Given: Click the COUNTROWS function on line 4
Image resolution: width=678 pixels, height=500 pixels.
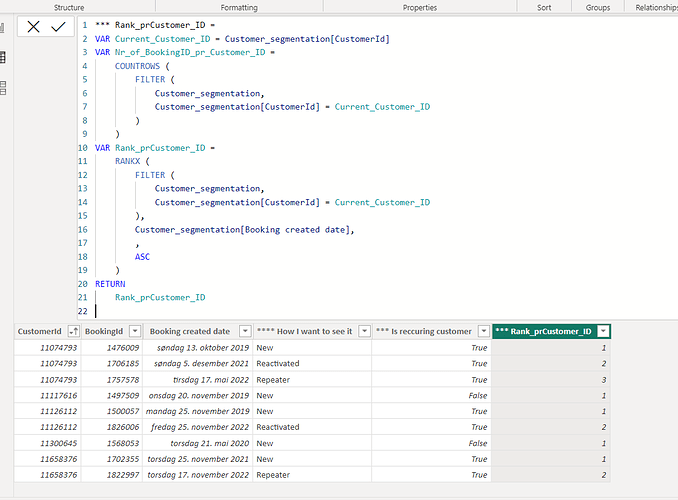Looking at the screenshot, I should point(137,66).
